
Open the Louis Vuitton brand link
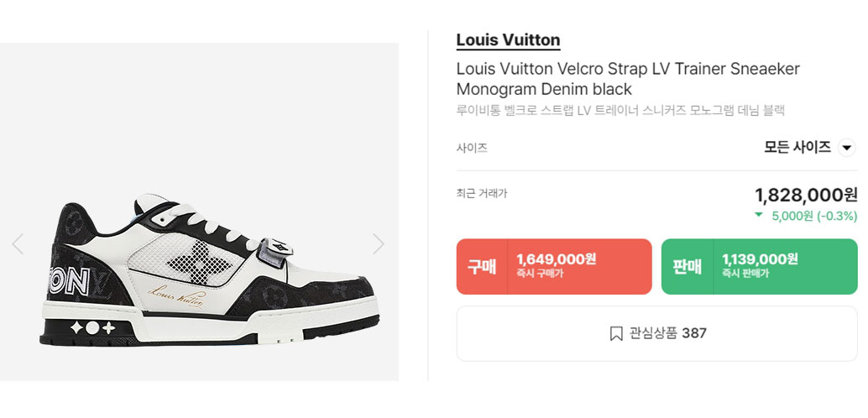coord(508,39)
